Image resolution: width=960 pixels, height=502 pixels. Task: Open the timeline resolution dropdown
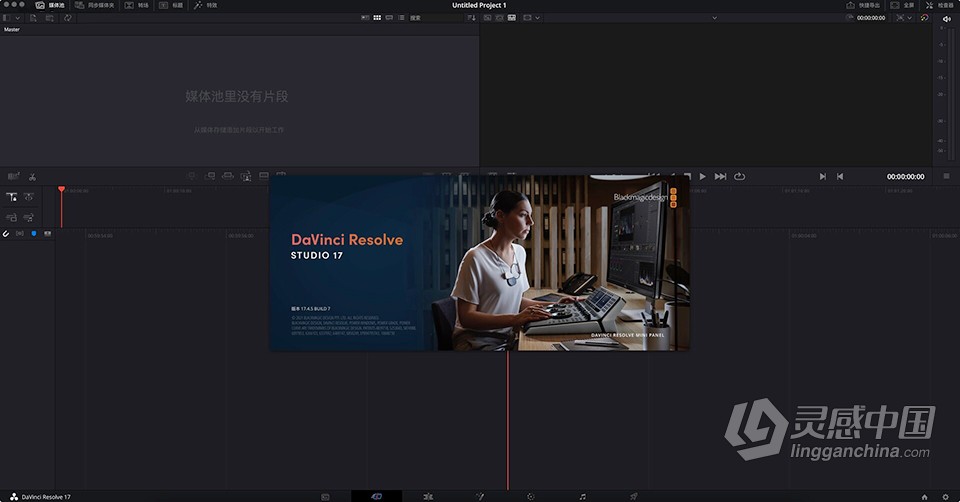point(531,18)
